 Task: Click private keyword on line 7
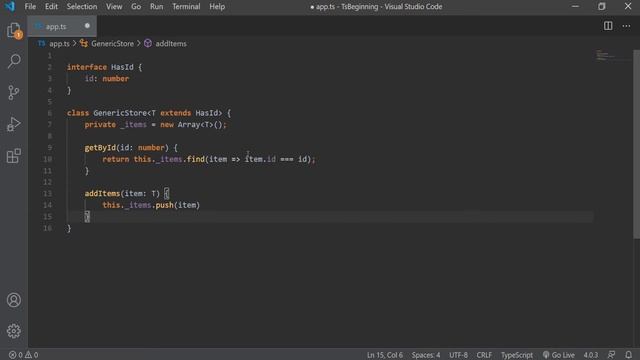[100, 125]
